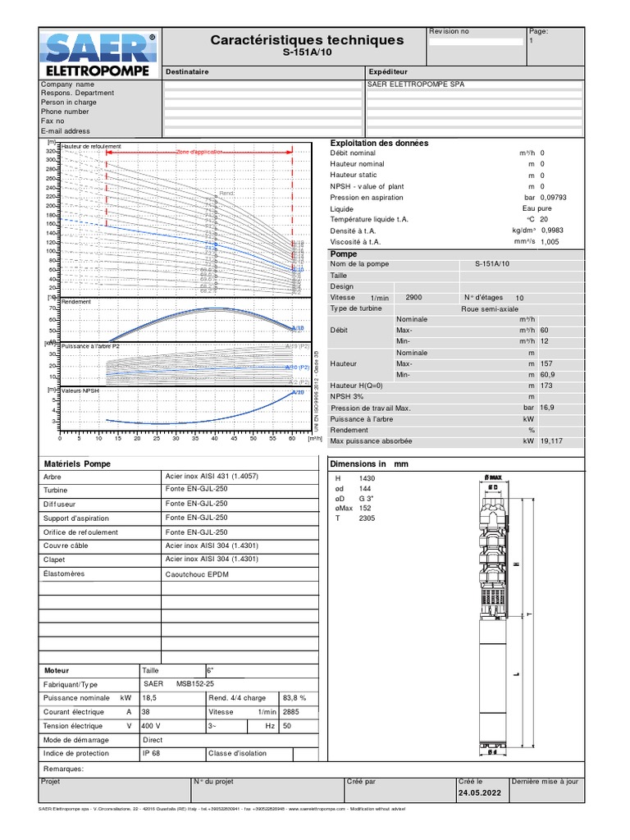The height and width of the screenshot is (840, 630).
Task: Click the Pression en aspiration value
Action: 553,198
